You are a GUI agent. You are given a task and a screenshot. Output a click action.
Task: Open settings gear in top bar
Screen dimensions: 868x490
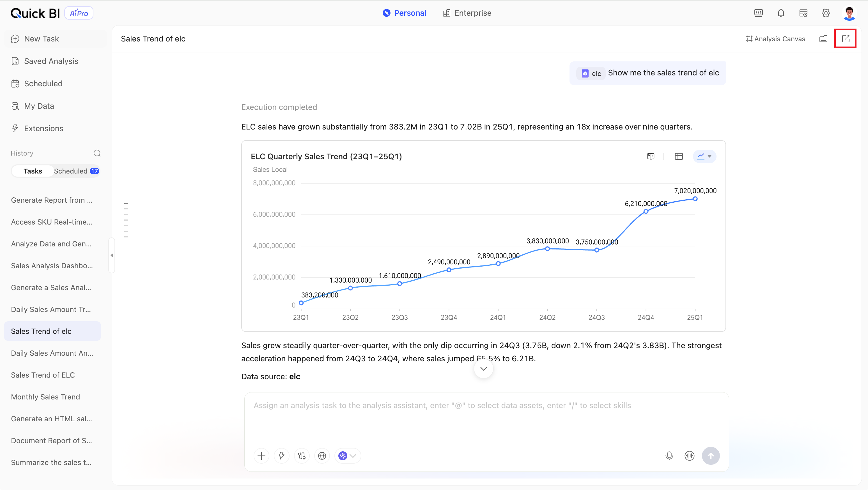click(826, 13)
